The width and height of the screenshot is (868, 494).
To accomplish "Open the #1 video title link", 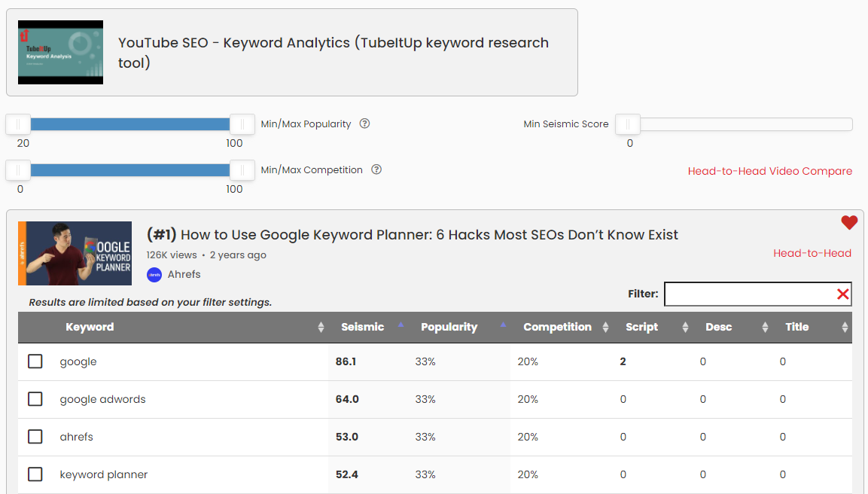I will tap(413, 235).
